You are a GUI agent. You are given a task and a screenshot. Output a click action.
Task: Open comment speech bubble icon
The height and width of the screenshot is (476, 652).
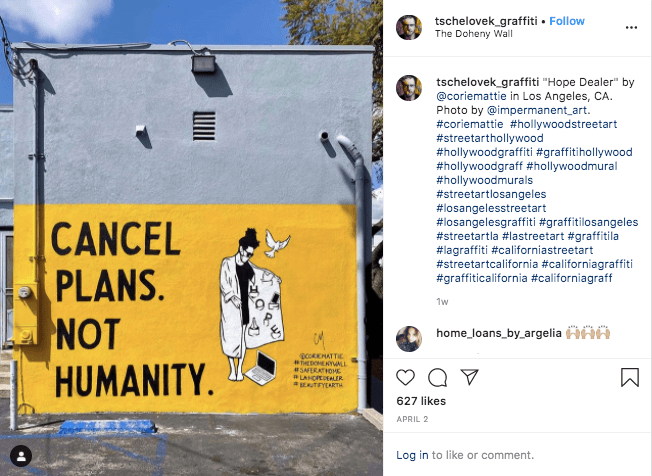point(437,377)
